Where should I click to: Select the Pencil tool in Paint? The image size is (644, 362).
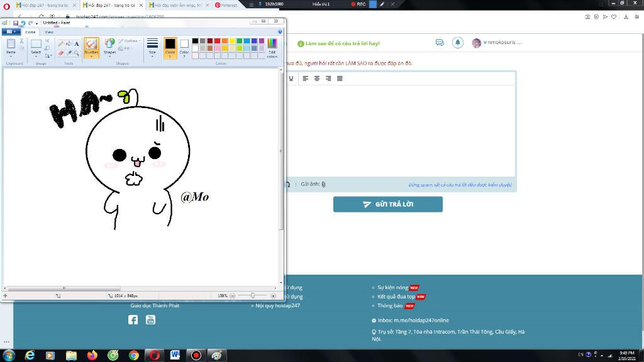click(61, 44)
